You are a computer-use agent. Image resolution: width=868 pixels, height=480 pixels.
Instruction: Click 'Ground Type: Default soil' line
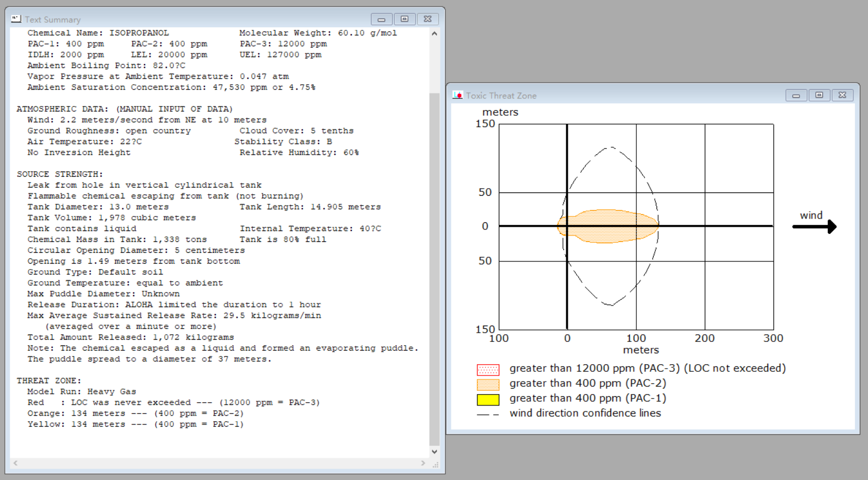95,272
